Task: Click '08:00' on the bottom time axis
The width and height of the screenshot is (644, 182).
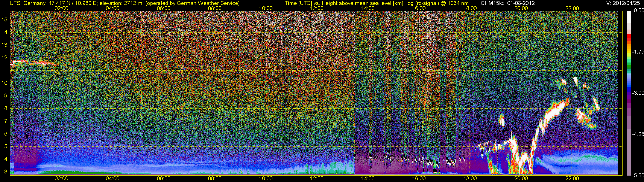Action: tap(215, 179)
